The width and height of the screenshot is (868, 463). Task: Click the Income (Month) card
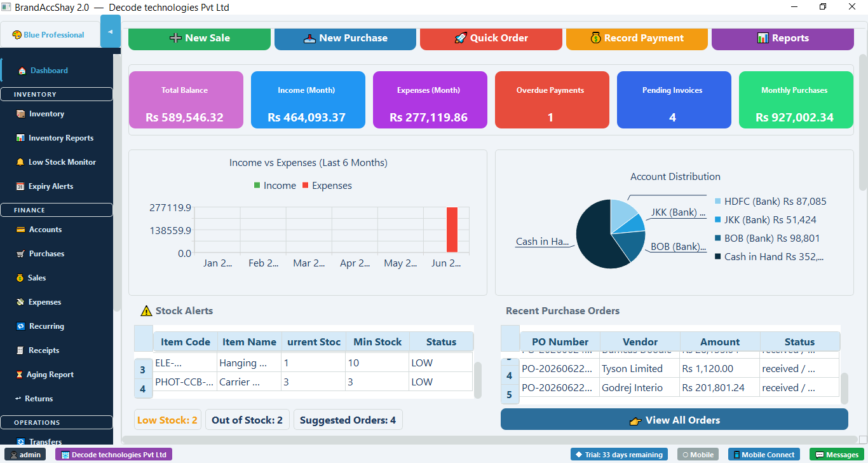tap(308, 100)
